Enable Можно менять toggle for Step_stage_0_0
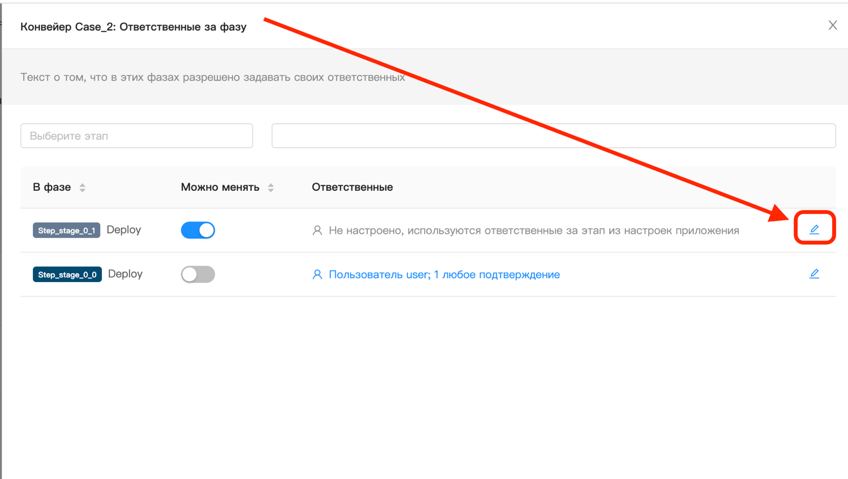This screenshot has height=479, width=848. point(198,274)
